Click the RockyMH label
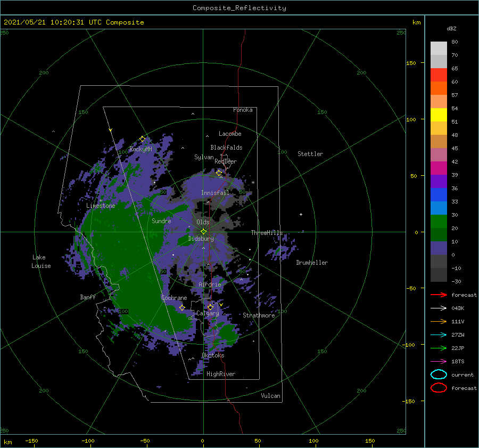 [141, 149]
